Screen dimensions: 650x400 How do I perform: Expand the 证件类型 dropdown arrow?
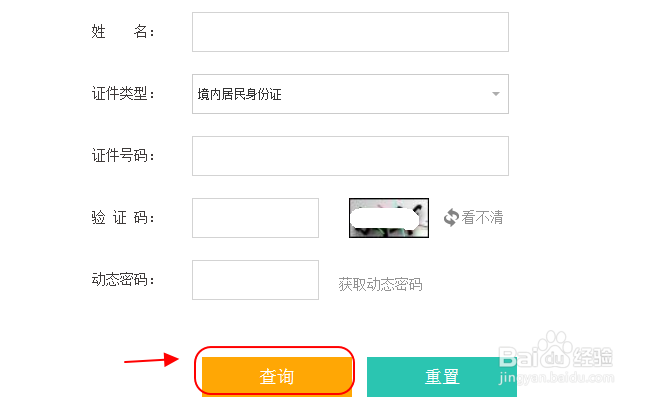(x=495, y=94)
